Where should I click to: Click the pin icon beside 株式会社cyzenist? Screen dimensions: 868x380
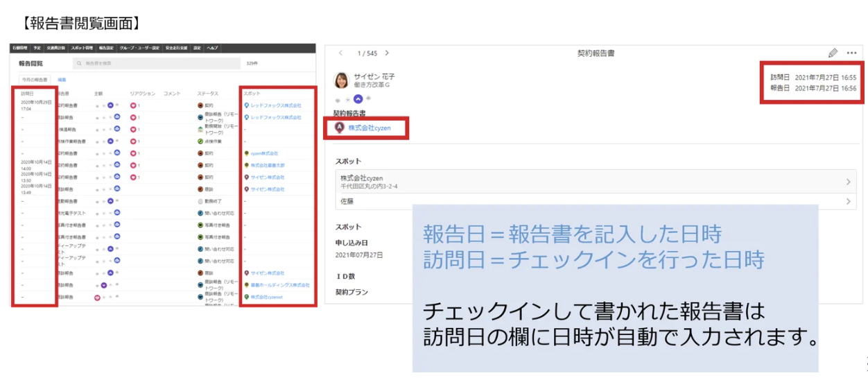[246, 297]
